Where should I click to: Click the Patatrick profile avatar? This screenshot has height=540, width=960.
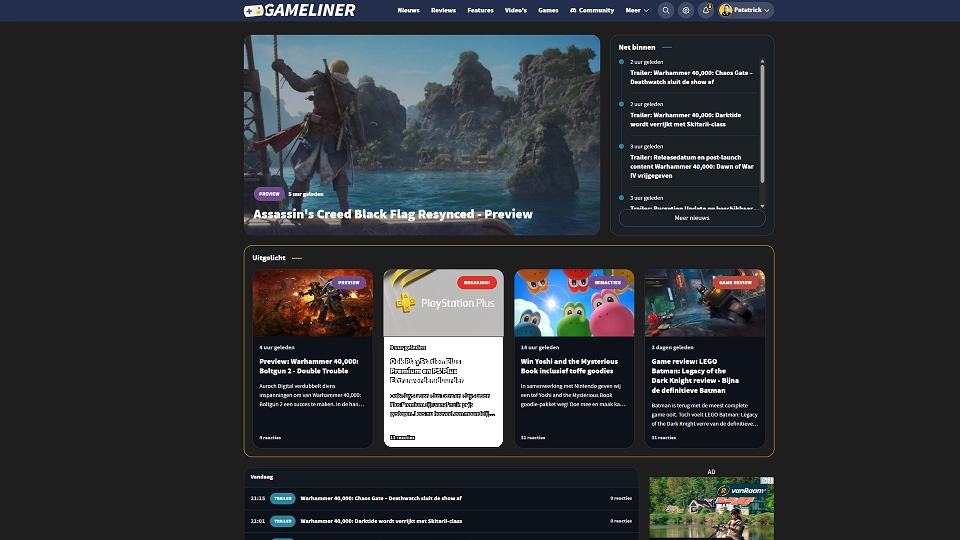(x=726, y=10)
